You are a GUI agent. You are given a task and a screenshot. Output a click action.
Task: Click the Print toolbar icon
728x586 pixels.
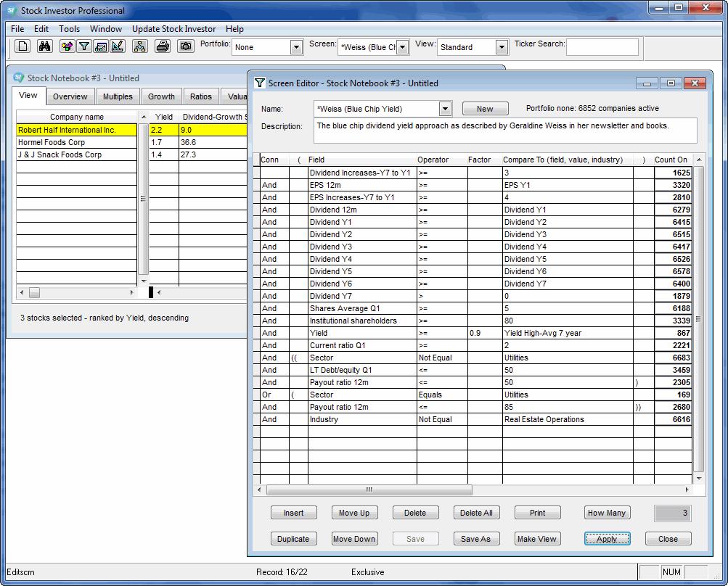163,46
